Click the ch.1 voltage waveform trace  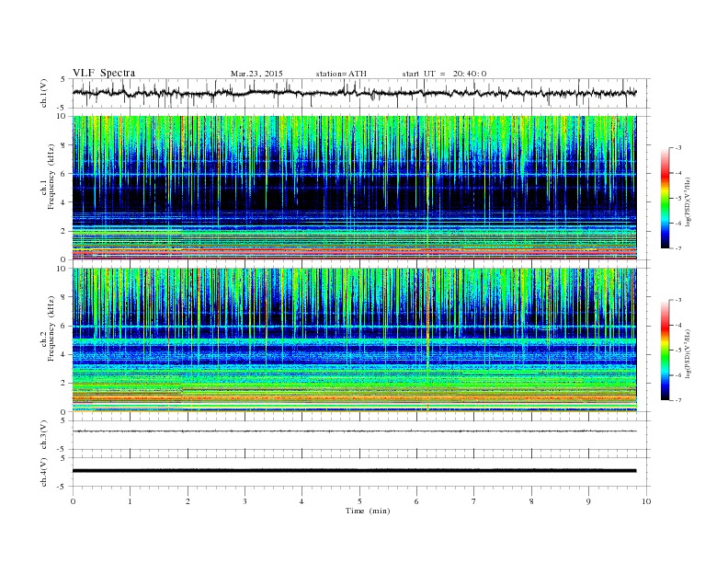[354, 93]
